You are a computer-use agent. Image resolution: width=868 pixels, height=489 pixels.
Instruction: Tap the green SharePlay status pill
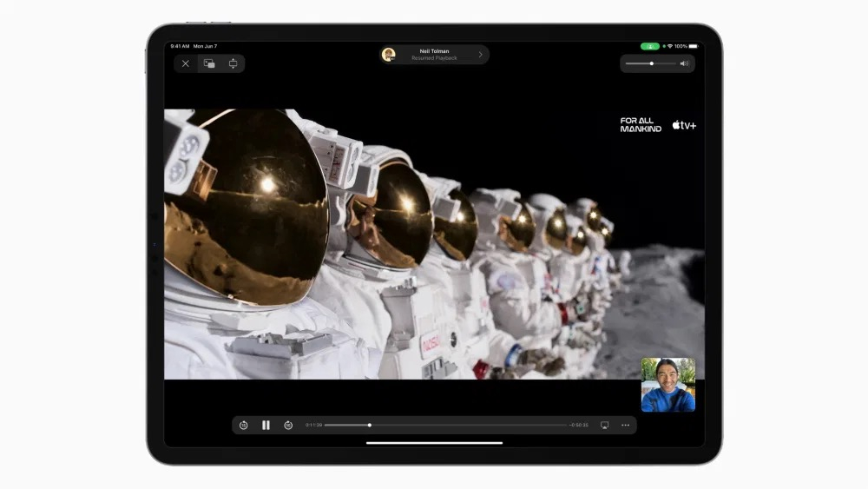click(649, 46)
